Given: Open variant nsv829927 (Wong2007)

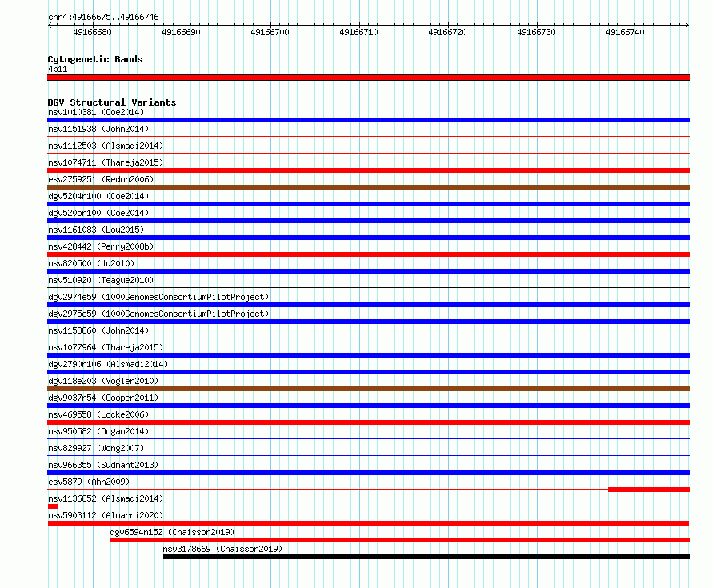Looking at the screenshot, I should pyautogui.click(x=96, y=448).
